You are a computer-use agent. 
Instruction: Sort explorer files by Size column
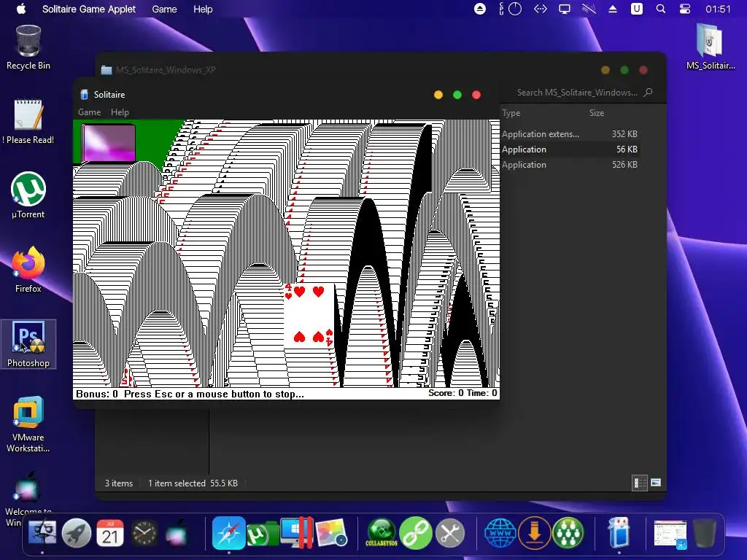coord(597,113)
